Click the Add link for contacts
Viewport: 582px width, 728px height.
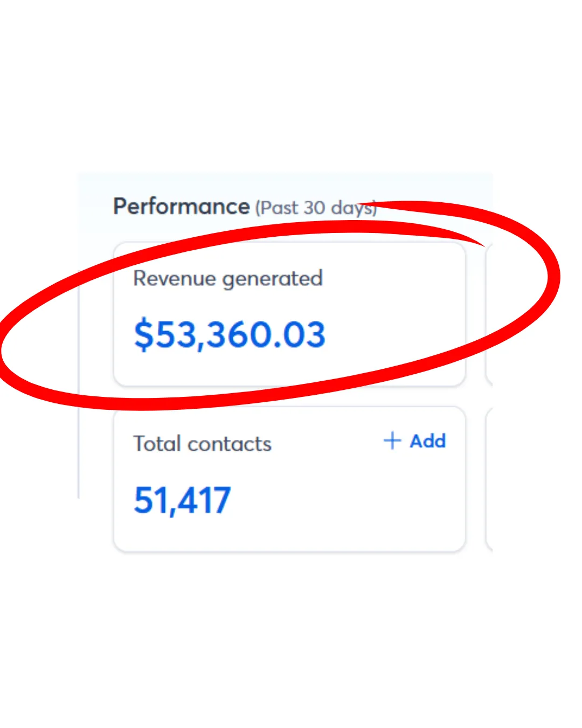click(427, 441)
